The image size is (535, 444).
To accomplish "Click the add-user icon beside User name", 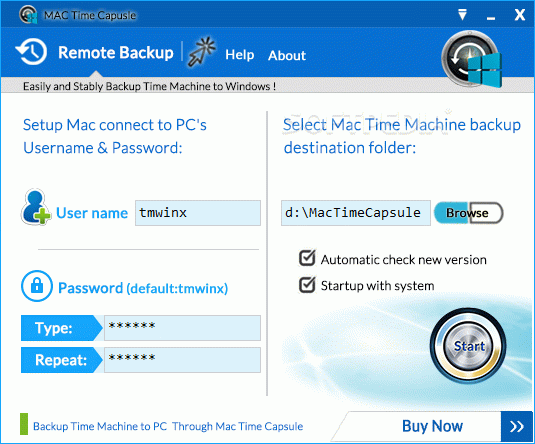I will tap(35, 207).
